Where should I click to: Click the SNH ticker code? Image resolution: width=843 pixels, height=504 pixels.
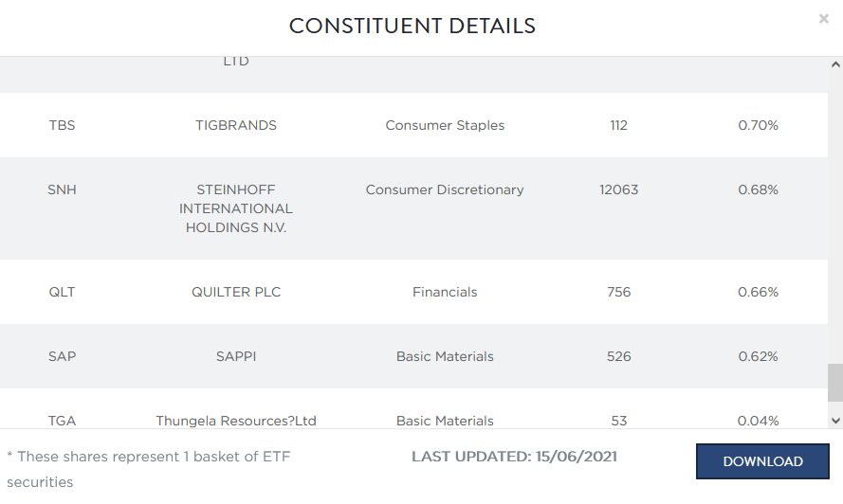point(62,189)
